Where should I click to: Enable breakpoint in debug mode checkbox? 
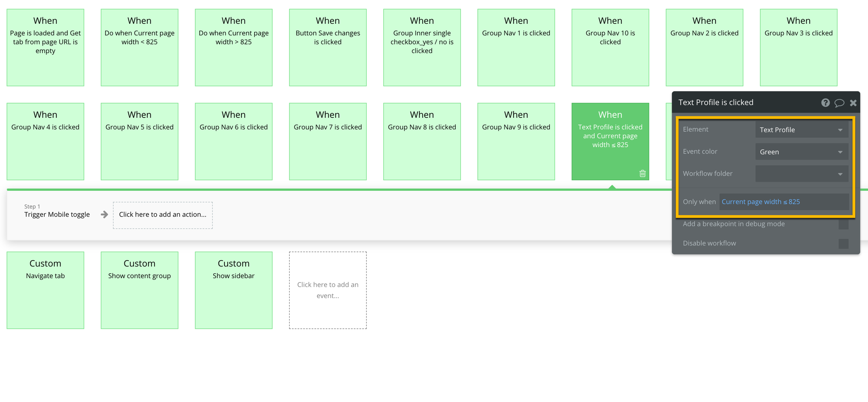843,224
